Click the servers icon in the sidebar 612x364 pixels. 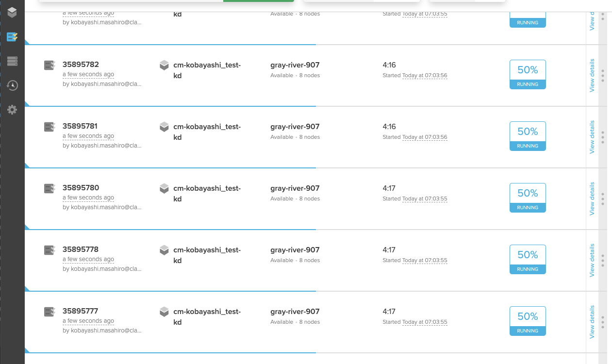pyautogui.click(x=12, y=61)
